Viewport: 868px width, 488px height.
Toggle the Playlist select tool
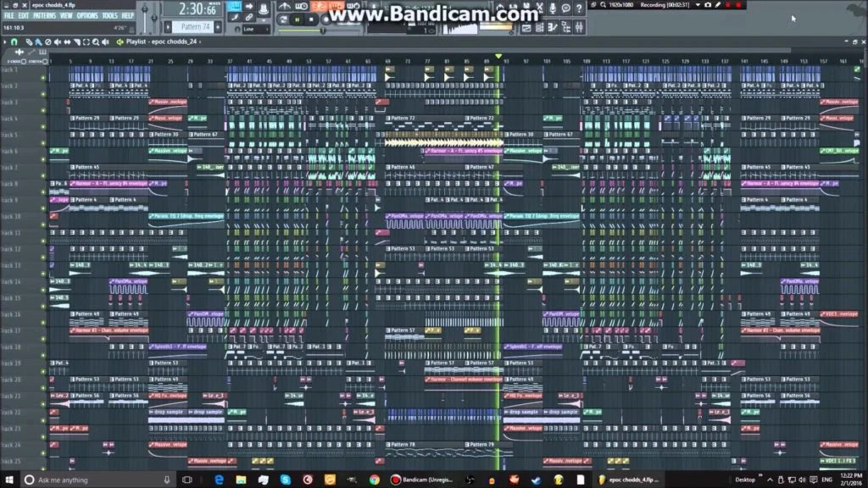tap(85, 42)
